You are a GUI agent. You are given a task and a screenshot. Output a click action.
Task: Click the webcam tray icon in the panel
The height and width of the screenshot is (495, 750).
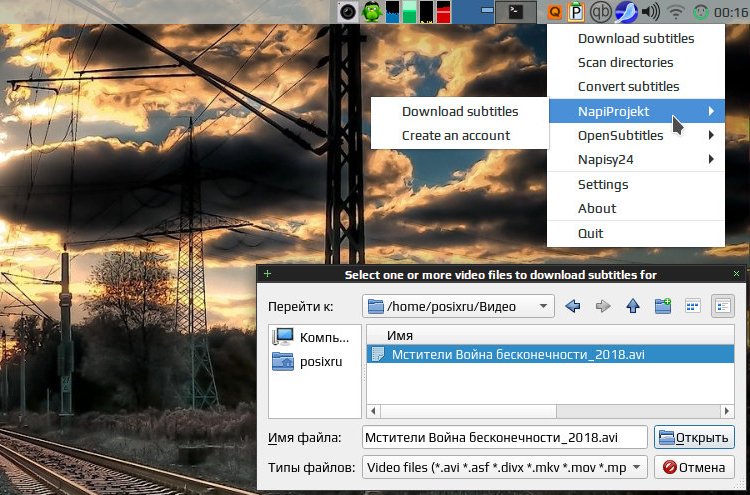[x=348, y=12]
